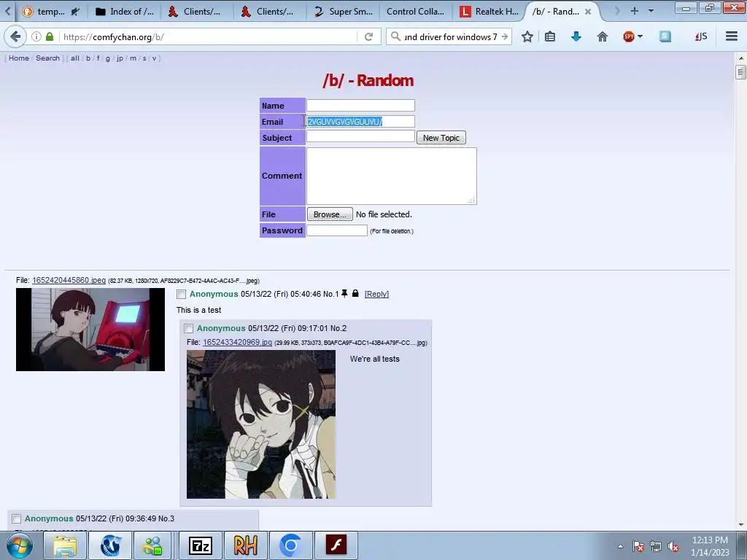Open file link 1652420445860.jpeg
The height and width of the screenshot is (560, 747).
pyautogui.click(x=69, y=280)
